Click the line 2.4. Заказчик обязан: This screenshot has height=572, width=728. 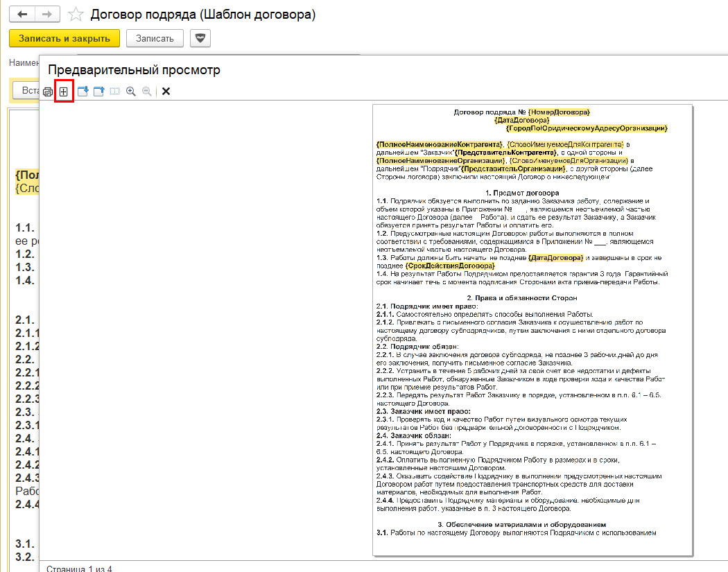[x=414, y=435]
